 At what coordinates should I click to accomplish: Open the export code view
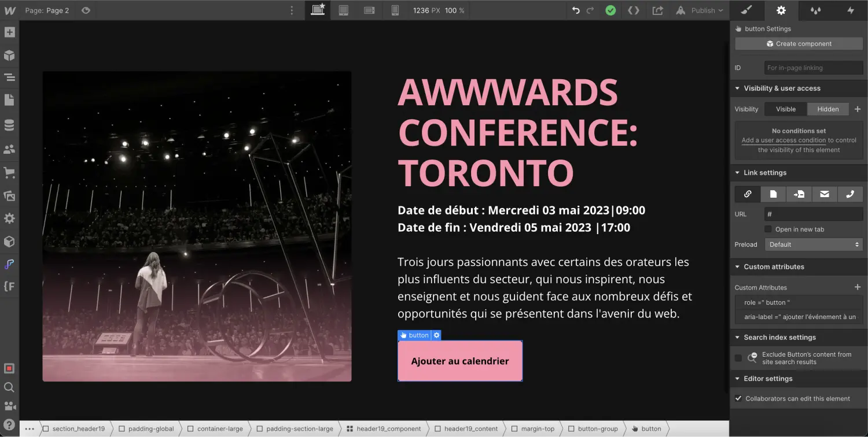coord(634,10)
